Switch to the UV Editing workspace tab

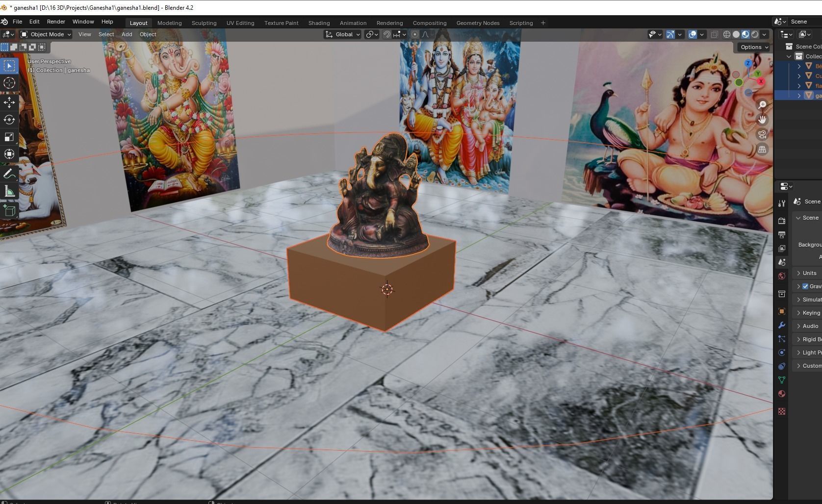click(x=240, y=23)
